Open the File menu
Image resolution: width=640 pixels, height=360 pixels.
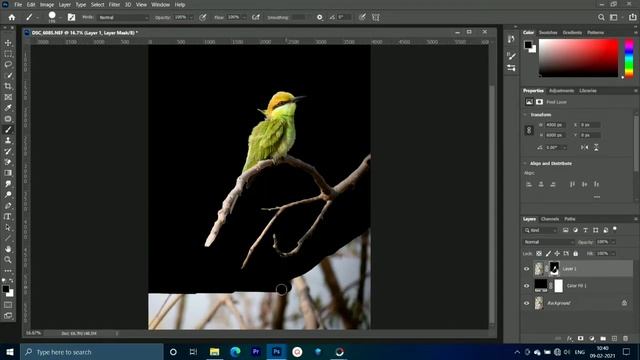click(x=18, y=4)
